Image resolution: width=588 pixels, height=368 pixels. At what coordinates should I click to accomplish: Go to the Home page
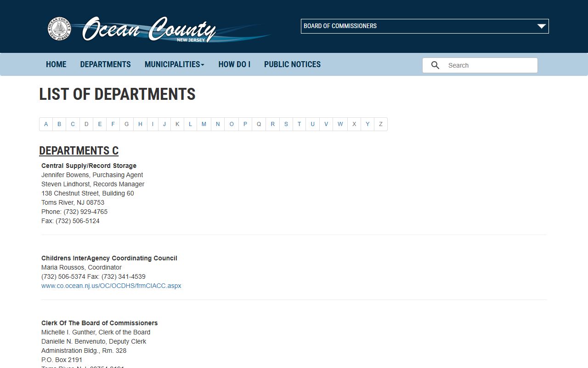(56, 64)
